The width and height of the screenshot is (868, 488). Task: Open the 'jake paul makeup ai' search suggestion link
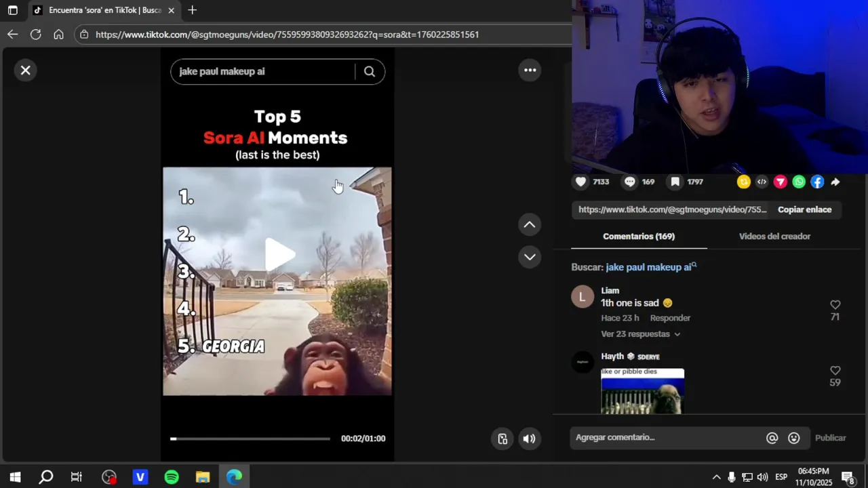coord(651,267)
